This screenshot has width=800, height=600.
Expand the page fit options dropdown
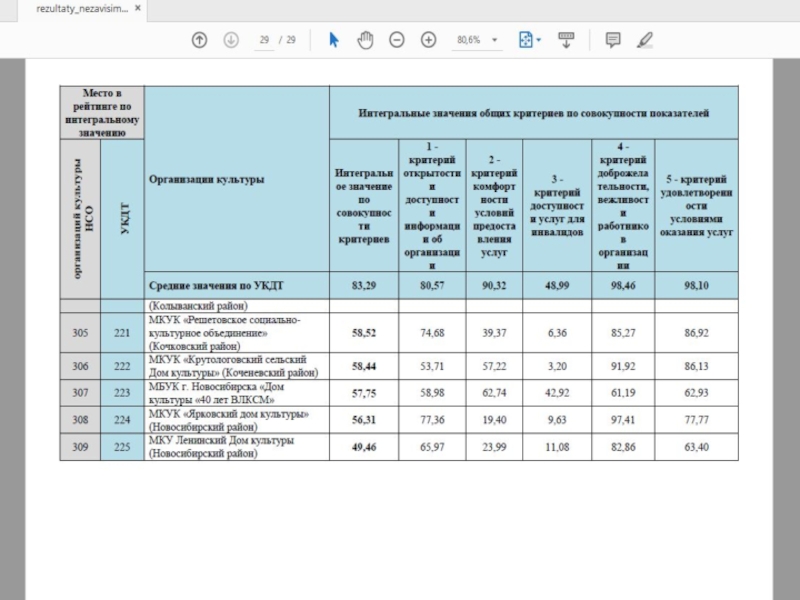coord(529,40)
